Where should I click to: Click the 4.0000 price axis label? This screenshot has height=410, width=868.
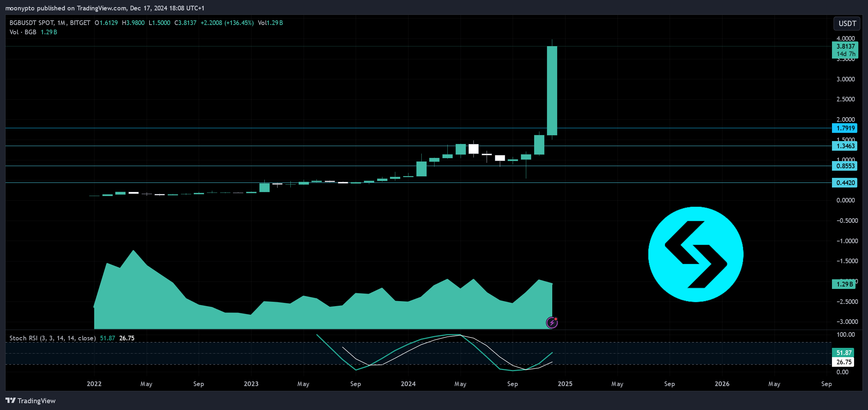click(846, 38)
